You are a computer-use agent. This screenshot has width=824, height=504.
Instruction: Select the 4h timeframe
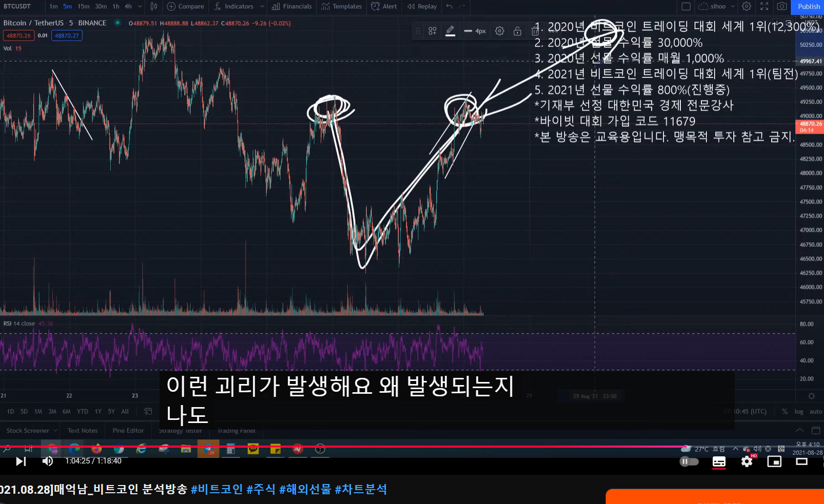[x=128, y=7]
